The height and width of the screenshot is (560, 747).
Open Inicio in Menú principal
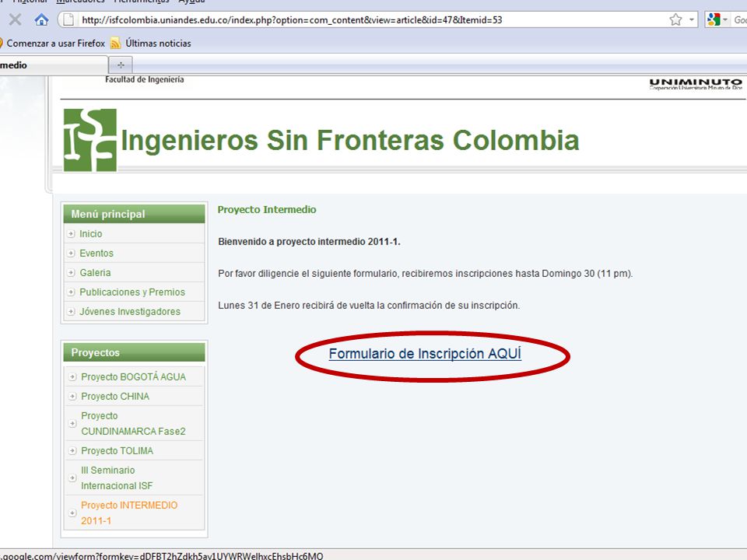(90, 234)
